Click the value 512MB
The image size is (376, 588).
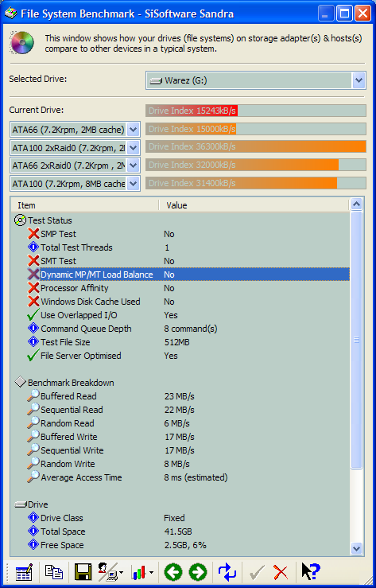[176, 342]
